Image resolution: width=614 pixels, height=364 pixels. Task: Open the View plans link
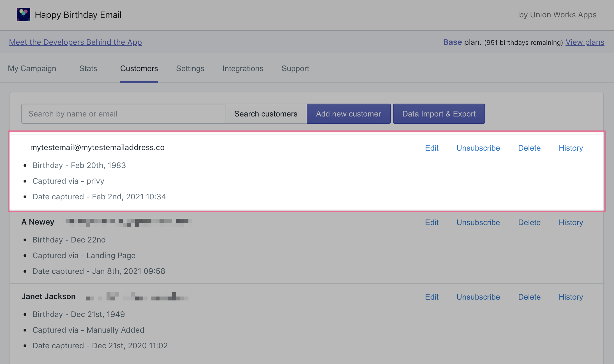coord(585,42)
